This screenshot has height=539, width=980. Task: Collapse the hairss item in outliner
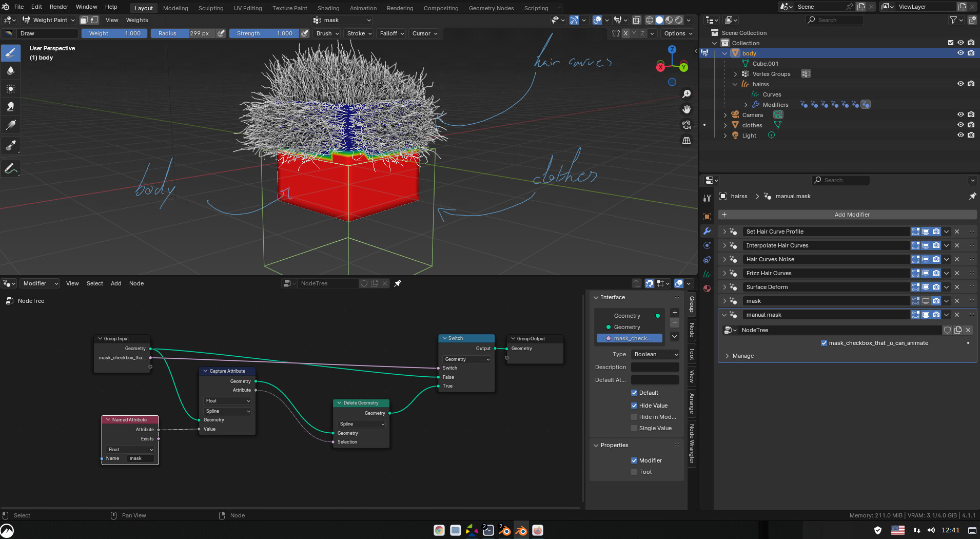735,84
